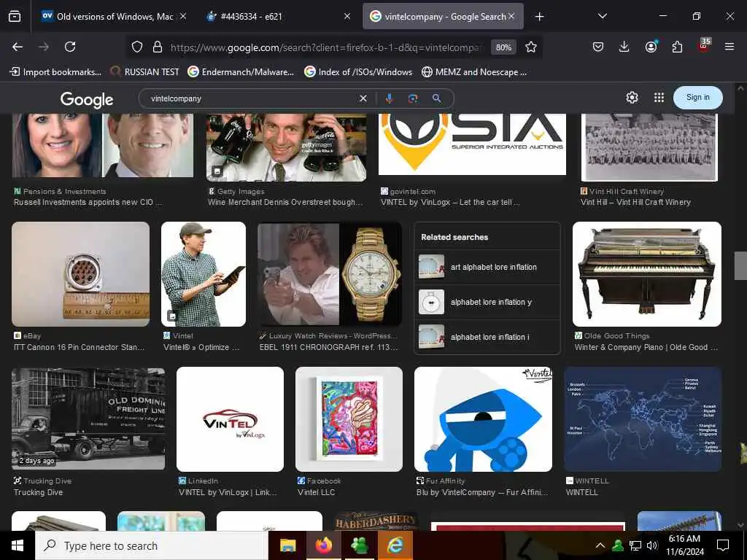Switch to Old versions of Windows tab
The height and width of the screenshot is (560, 747).
(114, 17)
